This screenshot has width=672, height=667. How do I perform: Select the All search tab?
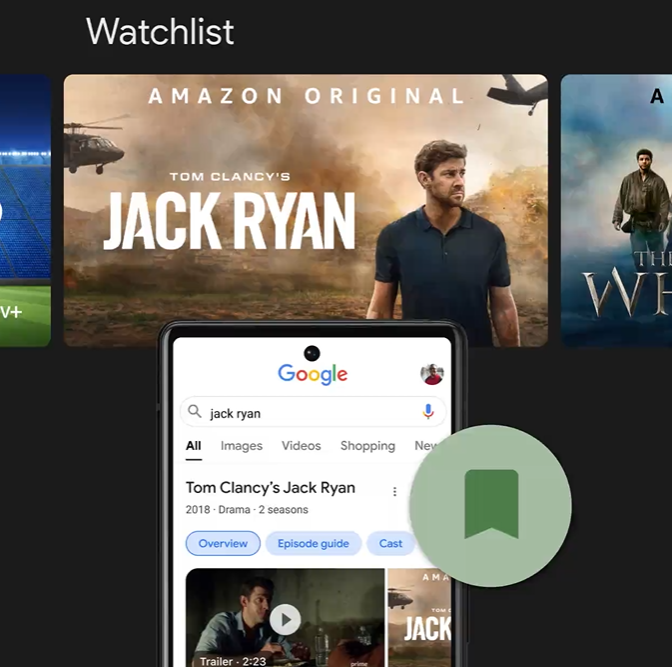tap(193, 446)
